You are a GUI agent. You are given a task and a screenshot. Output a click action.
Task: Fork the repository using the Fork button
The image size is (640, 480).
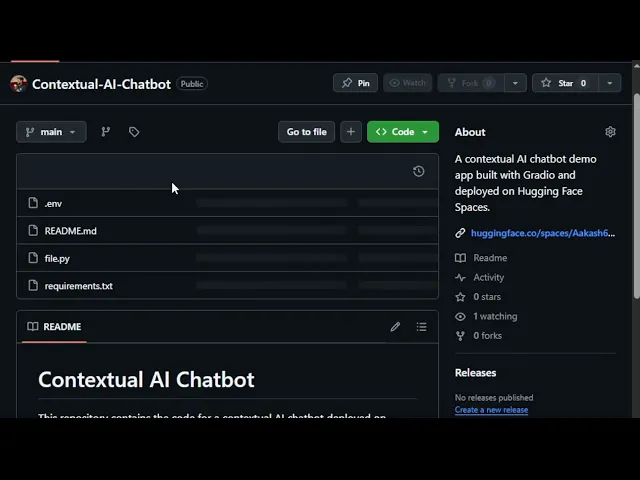click(x=471, y=83)
